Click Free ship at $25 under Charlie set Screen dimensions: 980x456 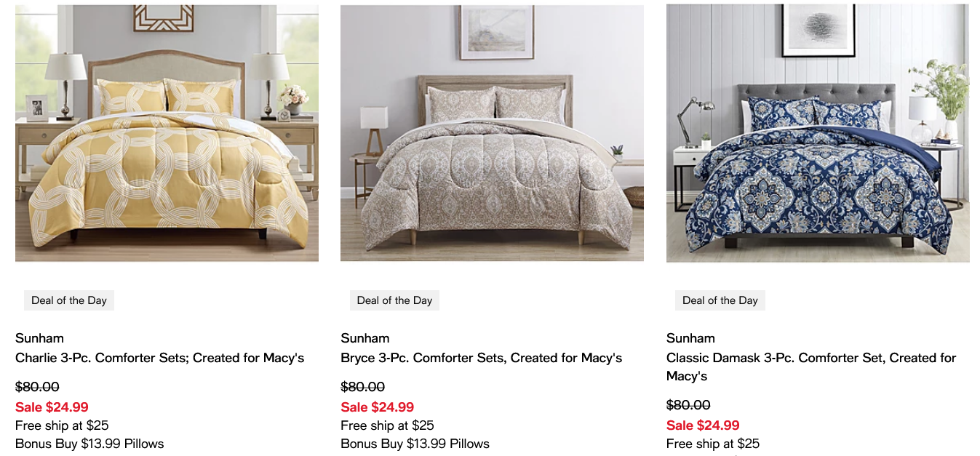click(62, 425)
